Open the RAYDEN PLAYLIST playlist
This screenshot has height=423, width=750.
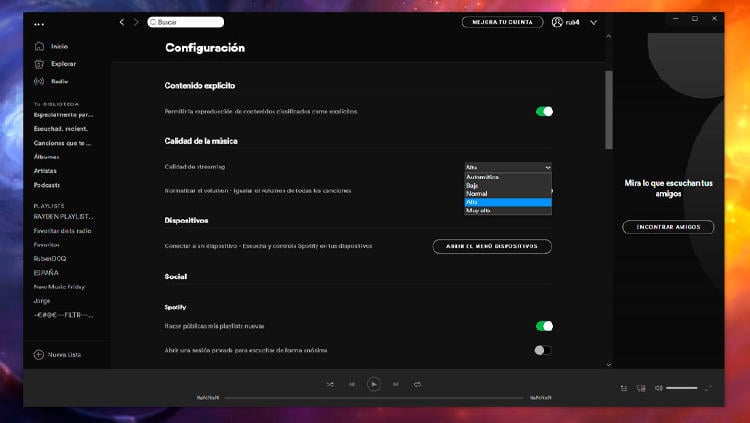tap(64, 217)
